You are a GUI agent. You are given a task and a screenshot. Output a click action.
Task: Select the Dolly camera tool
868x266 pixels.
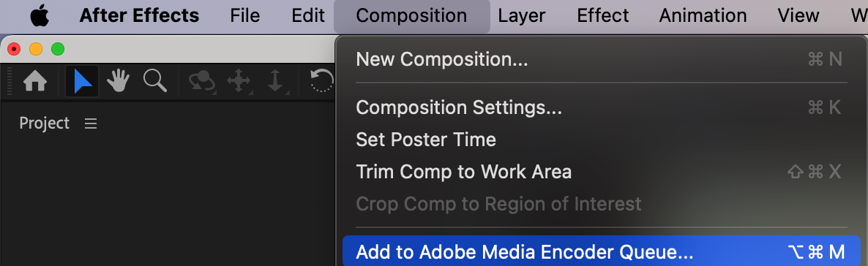(x=276, y=82)
